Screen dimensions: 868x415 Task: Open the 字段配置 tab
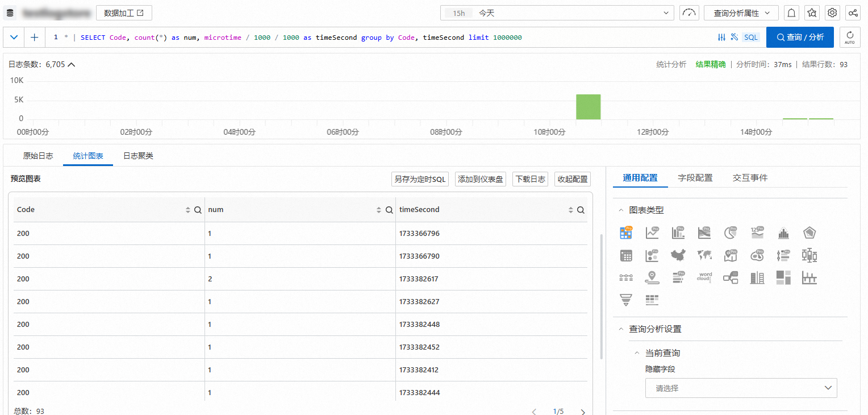[695, 178]
